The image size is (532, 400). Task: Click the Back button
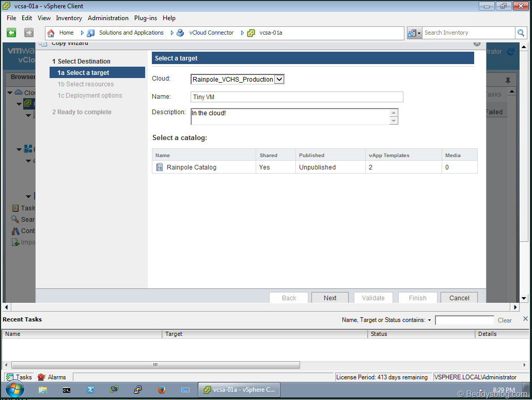click(289, 298)
